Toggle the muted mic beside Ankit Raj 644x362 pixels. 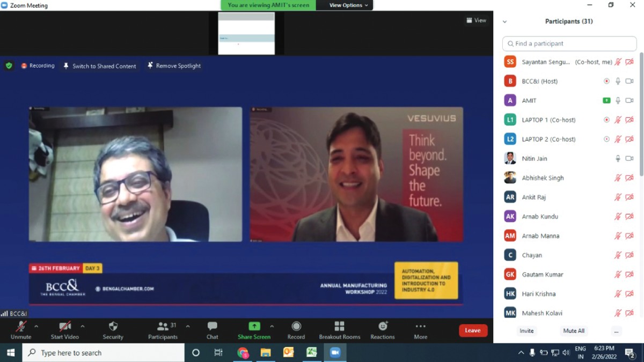pos(618,197)
